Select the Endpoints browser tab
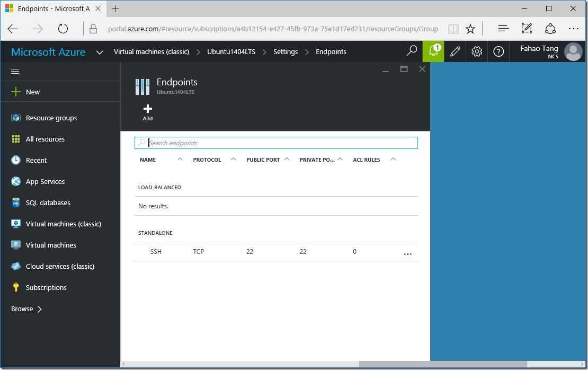 54,8
